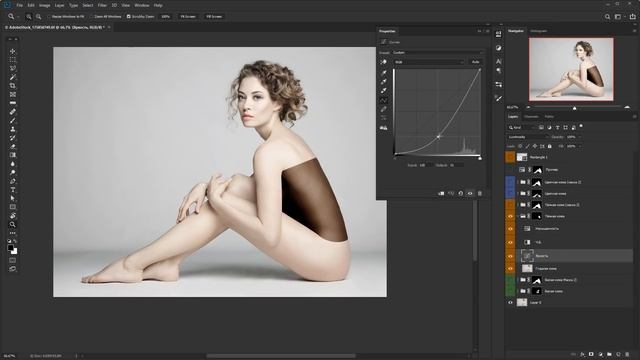Select the Move tool

13,51
